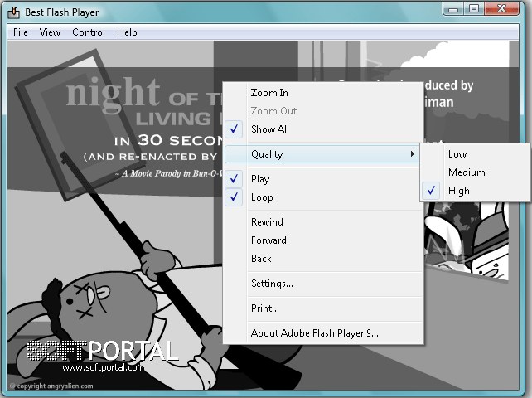
Task: Open the Help menu
Action: click(127, 32)
